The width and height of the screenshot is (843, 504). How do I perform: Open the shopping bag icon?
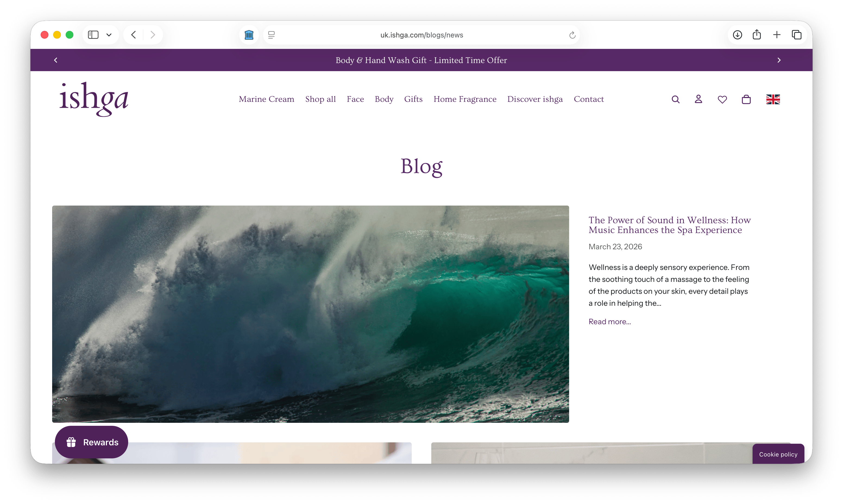point(746,99)
